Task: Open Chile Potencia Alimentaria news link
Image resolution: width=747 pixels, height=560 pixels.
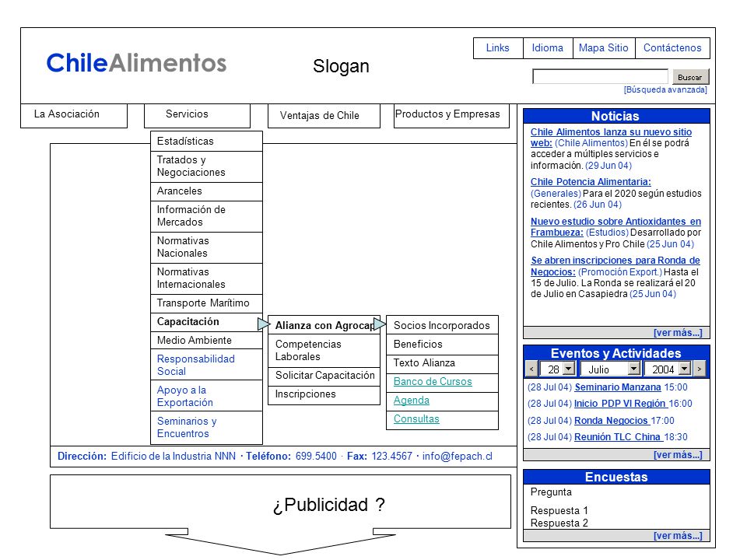Action: point(591,182)
